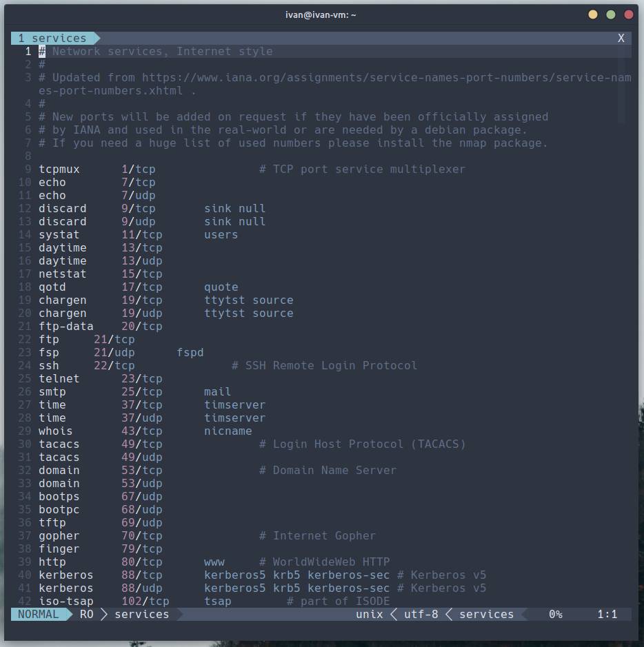Click the red close window button
644x647 pixels.
[629, 14]
